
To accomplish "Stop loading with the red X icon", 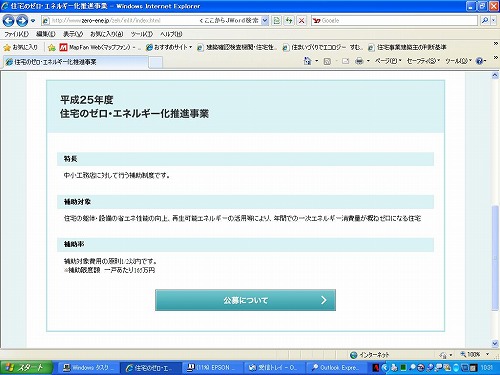I will coord(302,21).
